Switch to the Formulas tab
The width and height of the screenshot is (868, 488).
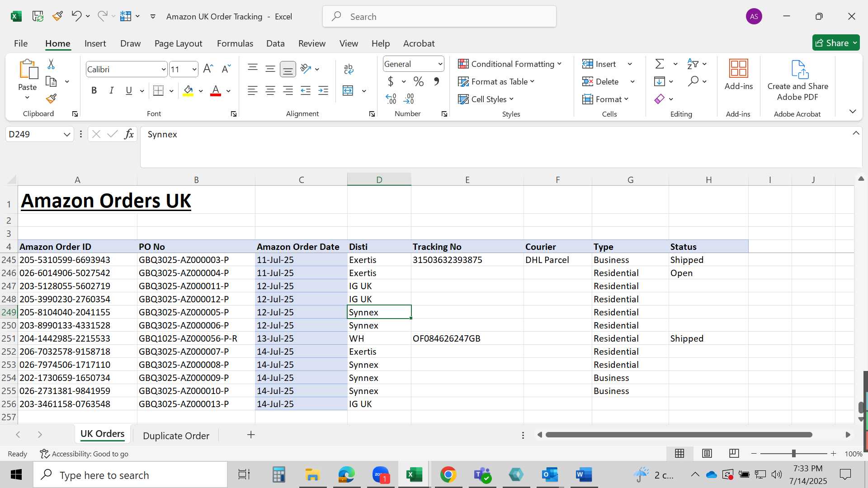point(235,43)
